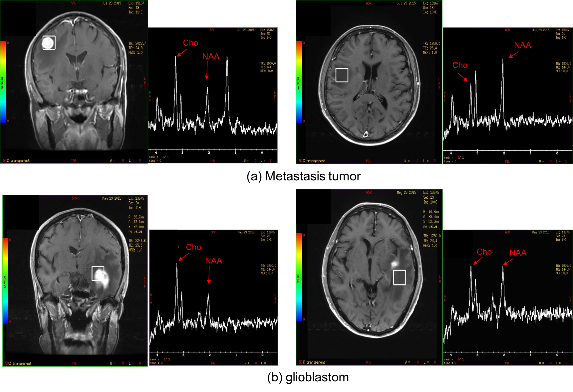The width and height of the screenshot is (573, 392).
Task: Click the NAA arrow in top-right spectrum
Action: (x=513, y=55)
